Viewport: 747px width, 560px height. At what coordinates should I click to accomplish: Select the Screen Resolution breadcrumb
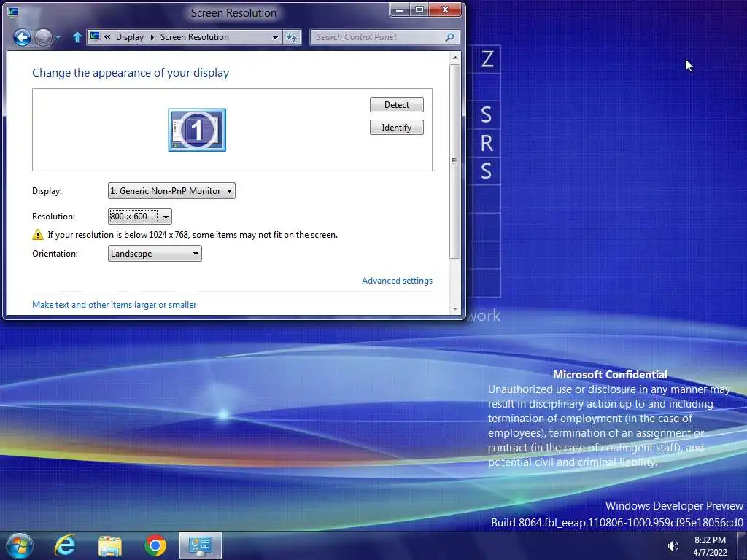tap(194, 37)
